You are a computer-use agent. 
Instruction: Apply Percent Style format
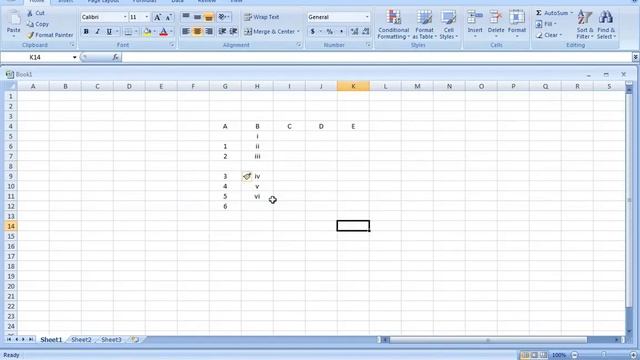(x=329, y=31)
